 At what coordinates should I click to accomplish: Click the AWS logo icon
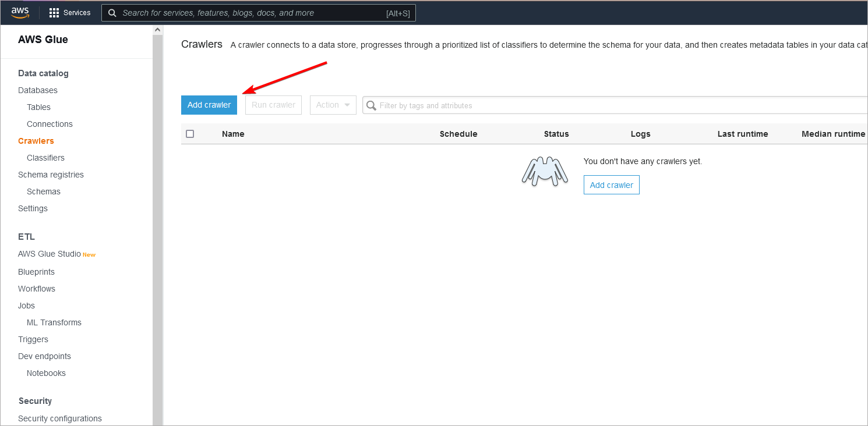coord(20,12)
